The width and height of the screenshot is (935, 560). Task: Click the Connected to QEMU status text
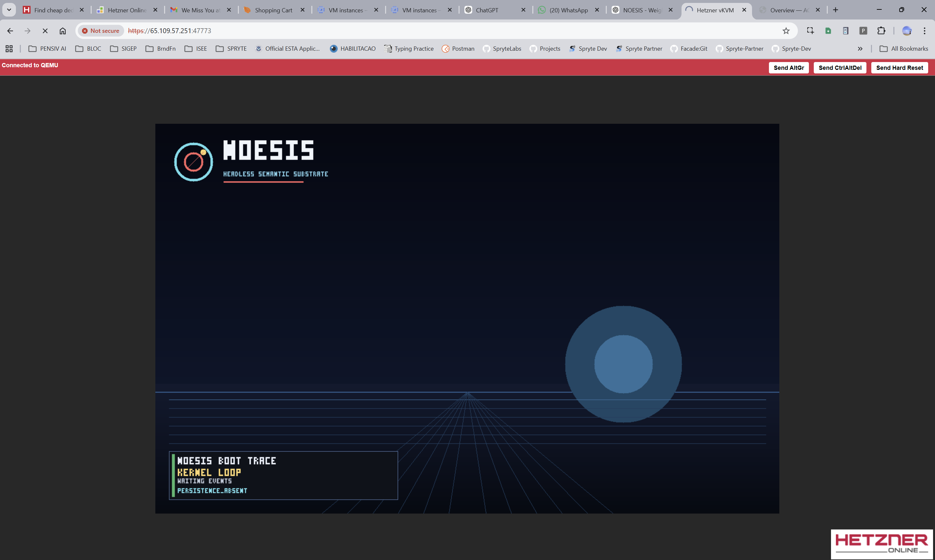point(30,65)
